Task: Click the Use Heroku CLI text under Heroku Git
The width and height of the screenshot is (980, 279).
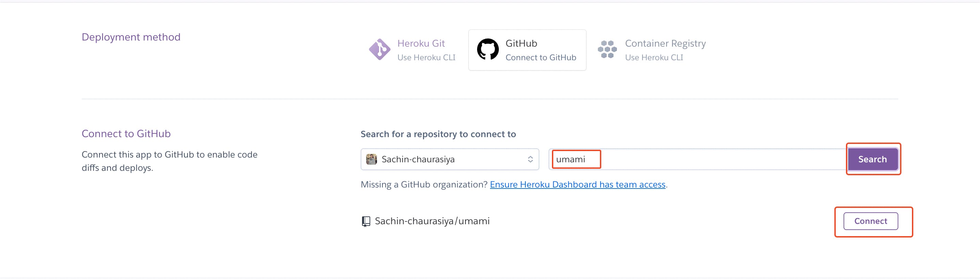Action: pyautogui.click(x=426, y=58)
